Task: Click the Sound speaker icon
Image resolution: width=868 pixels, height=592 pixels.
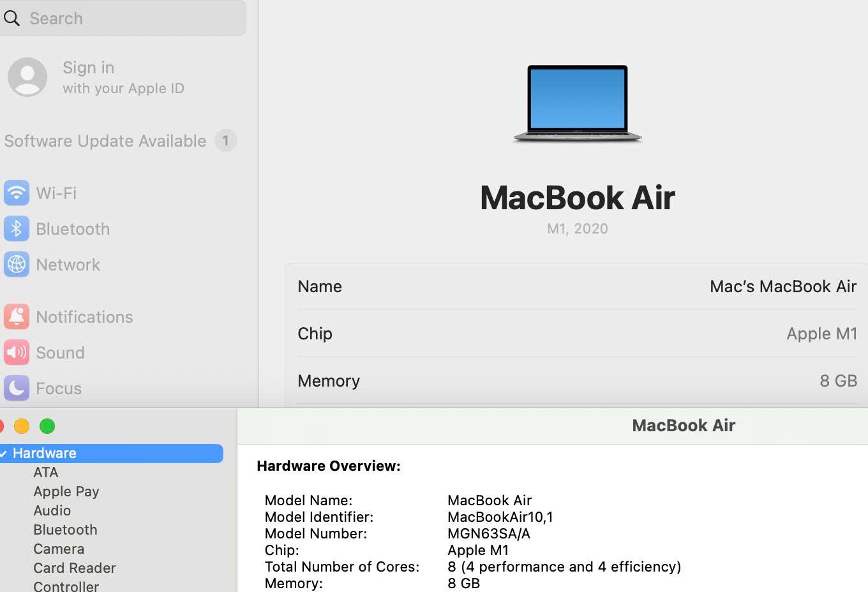Action: [x=17, y=352]
